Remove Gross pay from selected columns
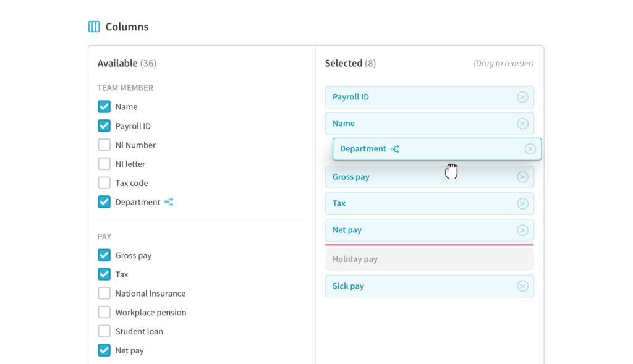 523,177
